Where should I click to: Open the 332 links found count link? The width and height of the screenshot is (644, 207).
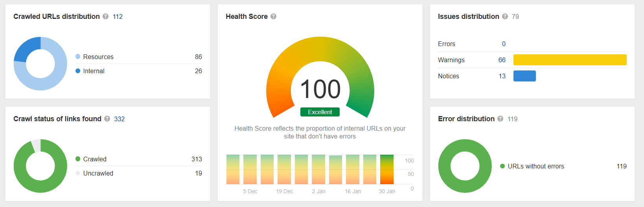point(120,119)
